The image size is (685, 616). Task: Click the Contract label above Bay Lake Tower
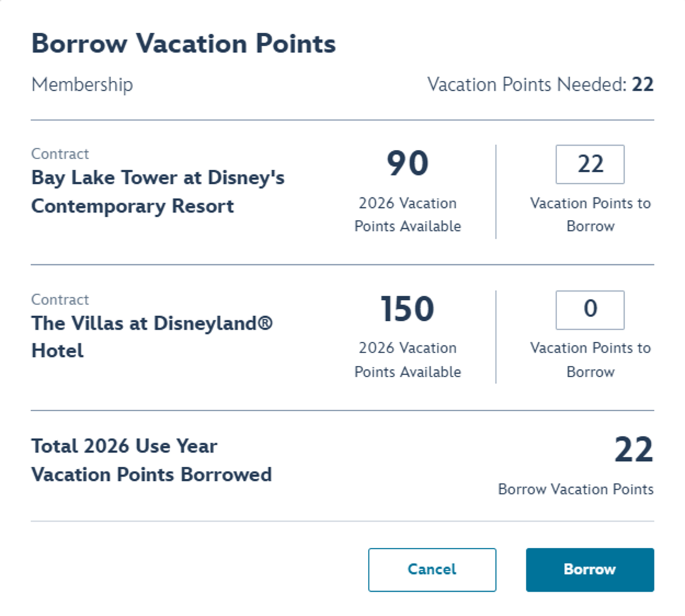click(60, 154)
